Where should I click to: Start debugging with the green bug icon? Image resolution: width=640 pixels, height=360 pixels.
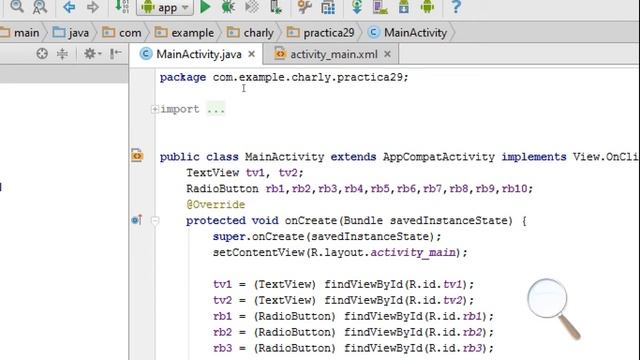[x=228, y=7]
